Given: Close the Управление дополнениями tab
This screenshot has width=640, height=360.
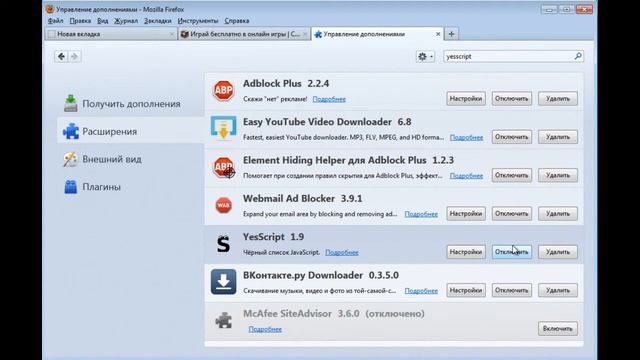Looking at the screenshot, I should click(x=438, y=34).
